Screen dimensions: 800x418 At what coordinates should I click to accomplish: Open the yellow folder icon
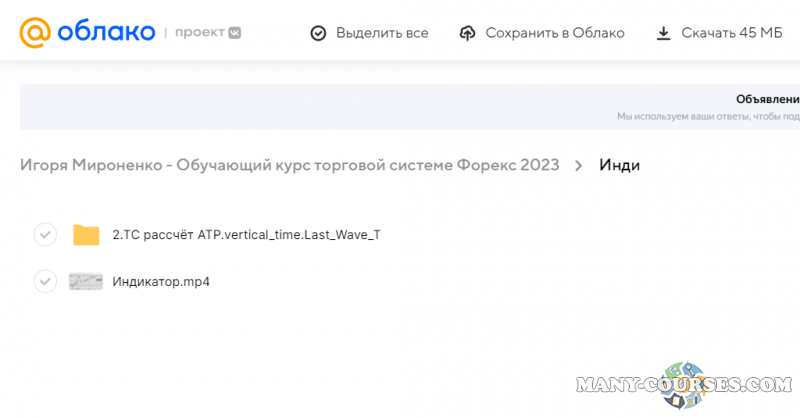click(x=87, y=235)
